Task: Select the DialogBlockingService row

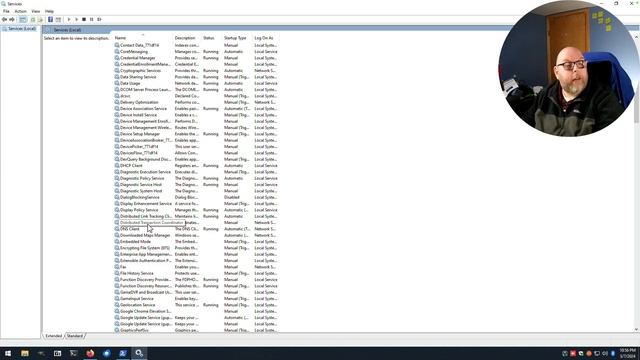Action: point(196,197)
